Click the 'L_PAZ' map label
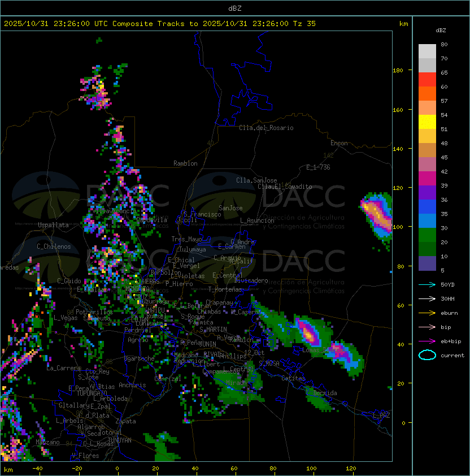Screen dimensions: 470x476 point(381,416)
